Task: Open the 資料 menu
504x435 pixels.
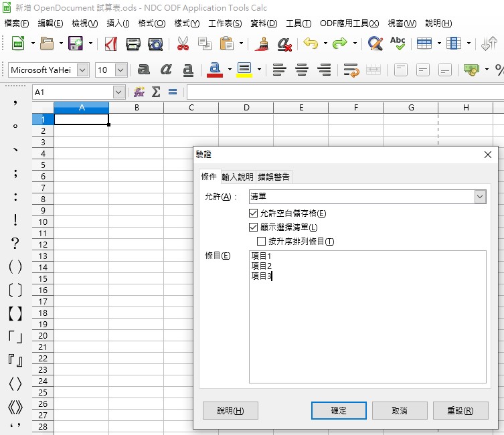Action: click(x=264, y=23)
